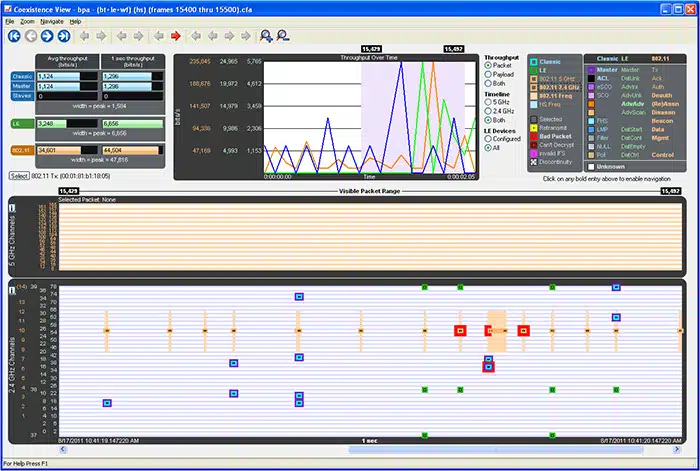This screenshot has width=700, height=471.
Task: Click the next-page blue arrow icon
Action: 47,36
